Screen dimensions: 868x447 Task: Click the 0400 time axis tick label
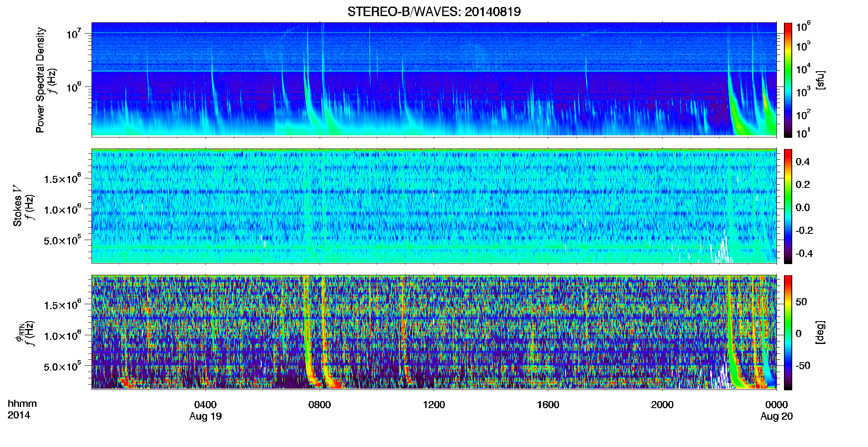205,405
